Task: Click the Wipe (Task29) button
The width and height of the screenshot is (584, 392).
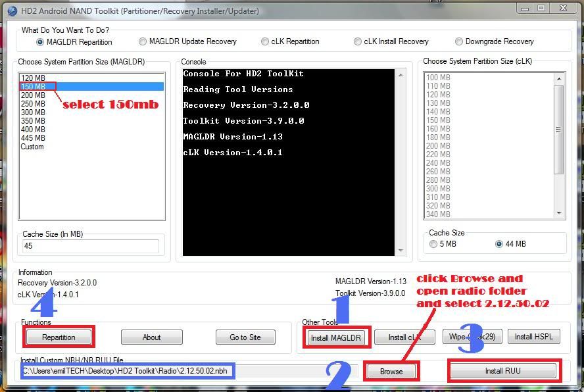Action: 472,337
